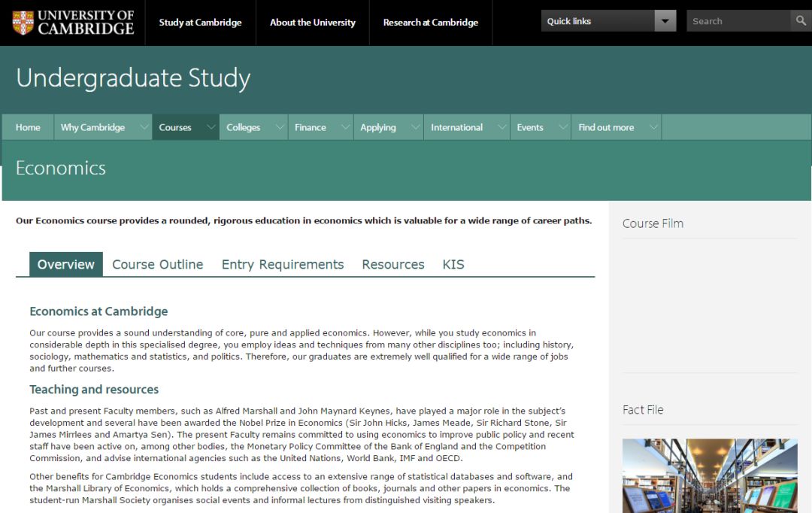Click inside the Search input field

pyautogui.click(x=738, y=21)
